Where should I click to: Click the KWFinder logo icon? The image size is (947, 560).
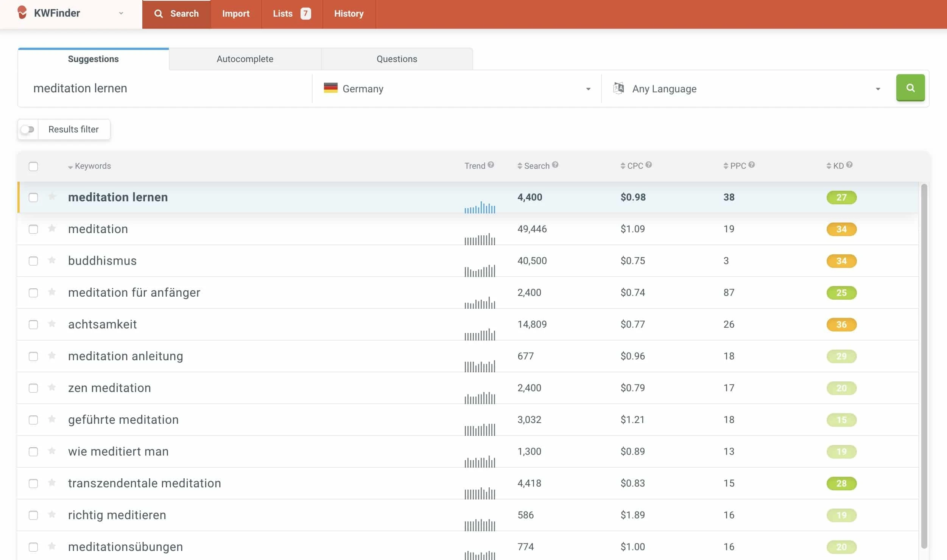click(x=22, y=12)
